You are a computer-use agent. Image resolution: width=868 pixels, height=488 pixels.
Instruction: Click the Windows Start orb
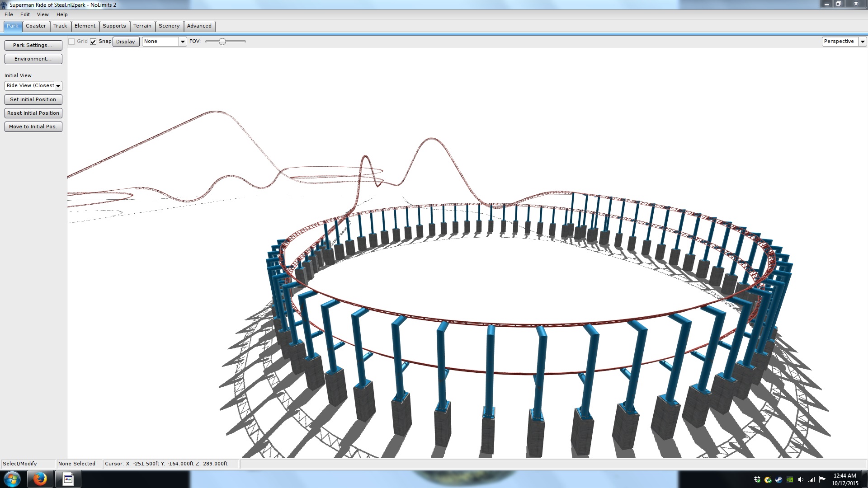tap(12, 479)
